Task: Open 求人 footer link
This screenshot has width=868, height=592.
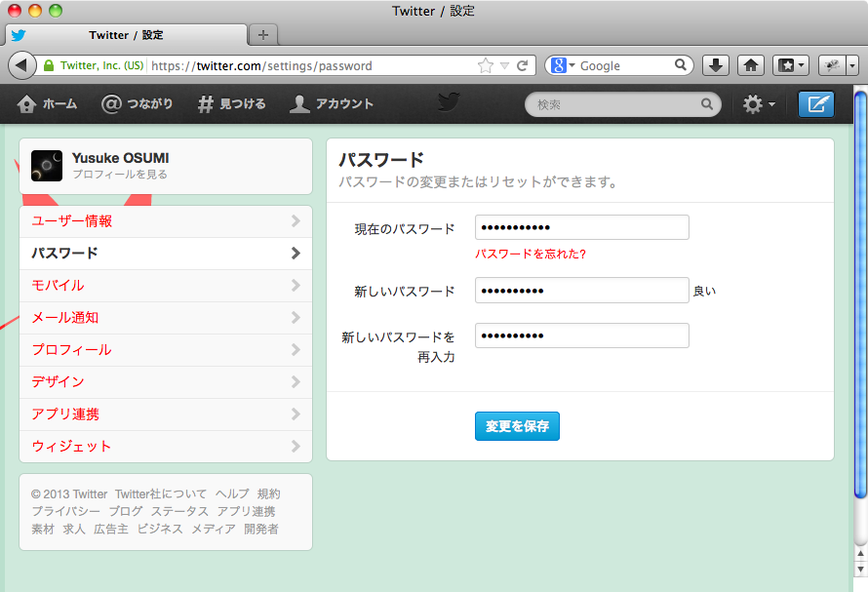Action: 74,529
